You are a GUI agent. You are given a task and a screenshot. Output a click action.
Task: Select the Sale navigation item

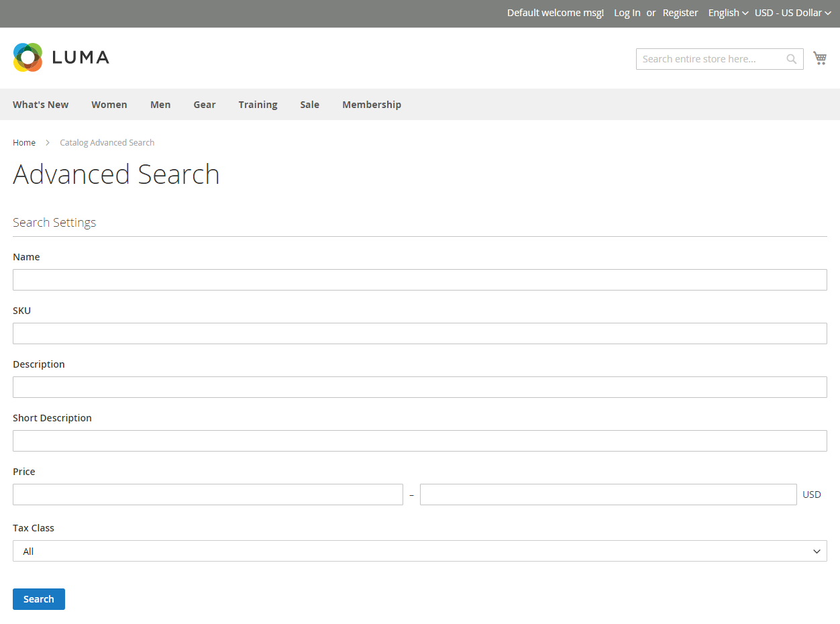(309, 105)
